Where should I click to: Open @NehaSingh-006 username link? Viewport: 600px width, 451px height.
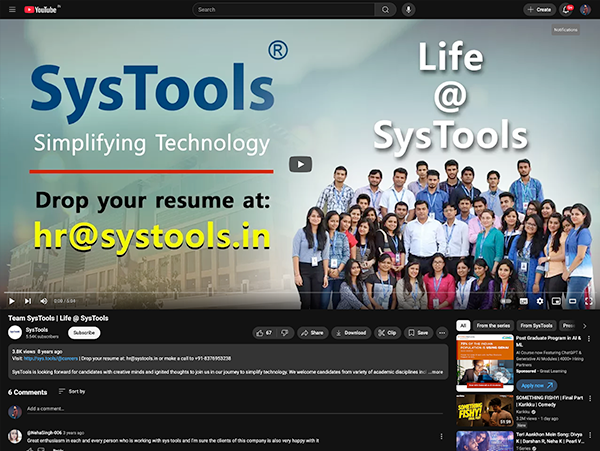pos(44,433)
